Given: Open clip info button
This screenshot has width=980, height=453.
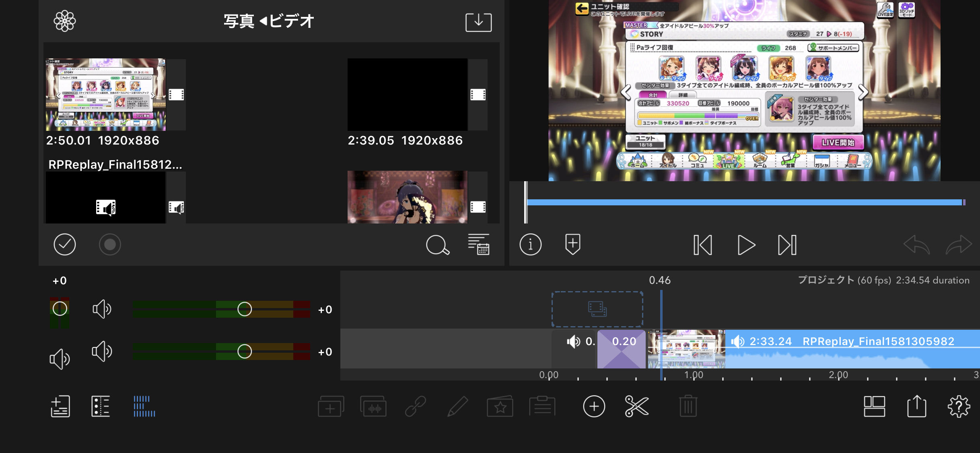Looking at the screenshot, I should tap(530, 244).
